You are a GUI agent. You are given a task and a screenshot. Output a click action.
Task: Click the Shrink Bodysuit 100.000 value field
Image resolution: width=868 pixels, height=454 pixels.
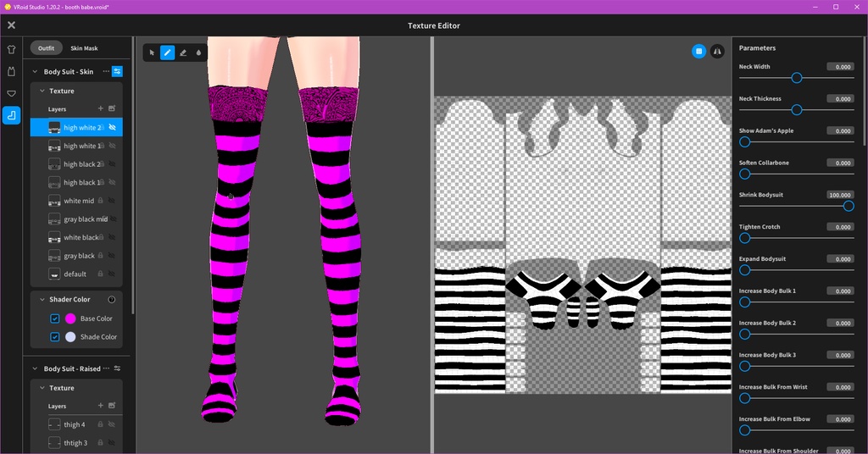pyautogui.click(x=840, y=195)
